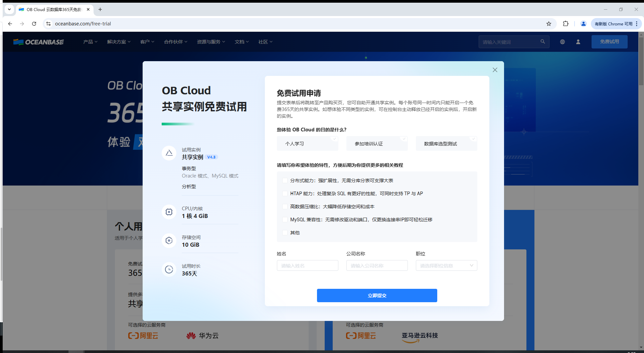Open the 职位 selection dropdown
644x353 pixels.
pos(446,265)
